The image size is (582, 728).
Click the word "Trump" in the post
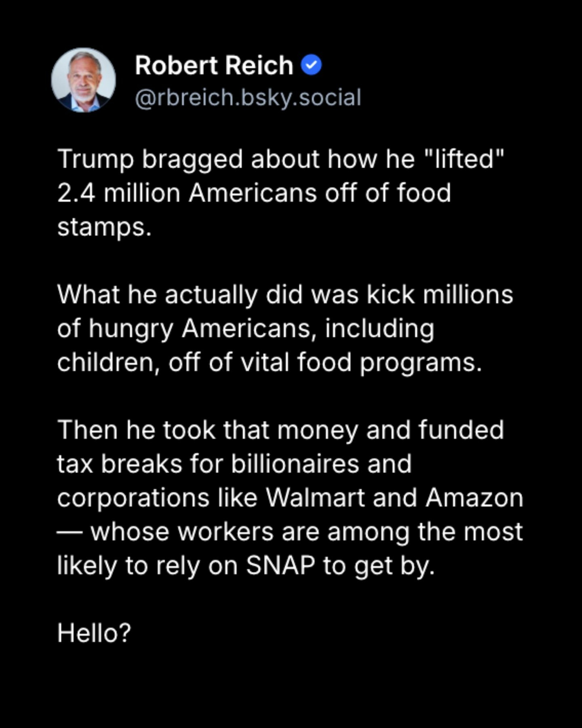coord(96,159)
